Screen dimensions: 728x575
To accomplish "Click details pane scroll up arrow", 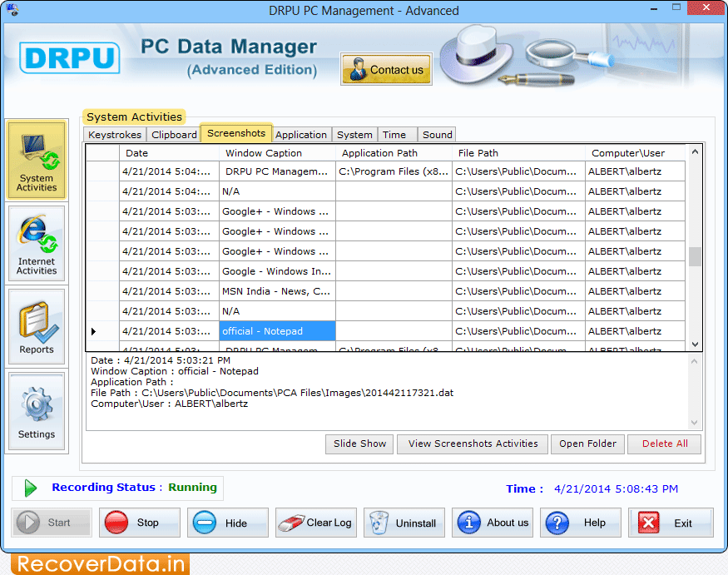I will 695,361.
